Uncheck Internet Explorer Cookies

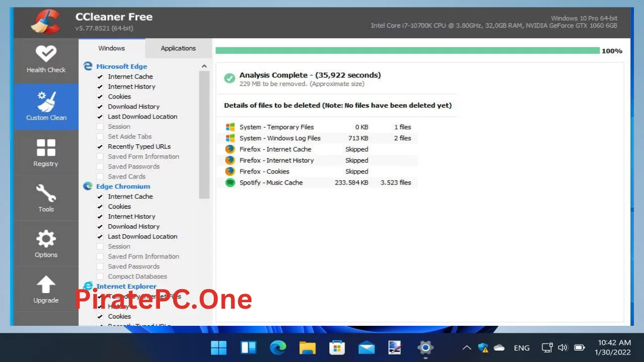coord(100,316)
